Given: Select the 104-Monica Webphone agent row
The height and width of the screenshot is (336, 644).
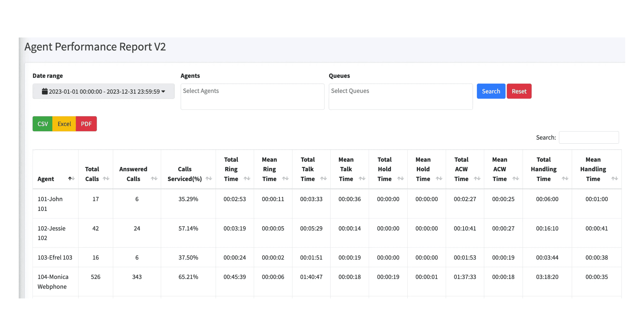Looking at the screenshot, I should click(53, 281).
